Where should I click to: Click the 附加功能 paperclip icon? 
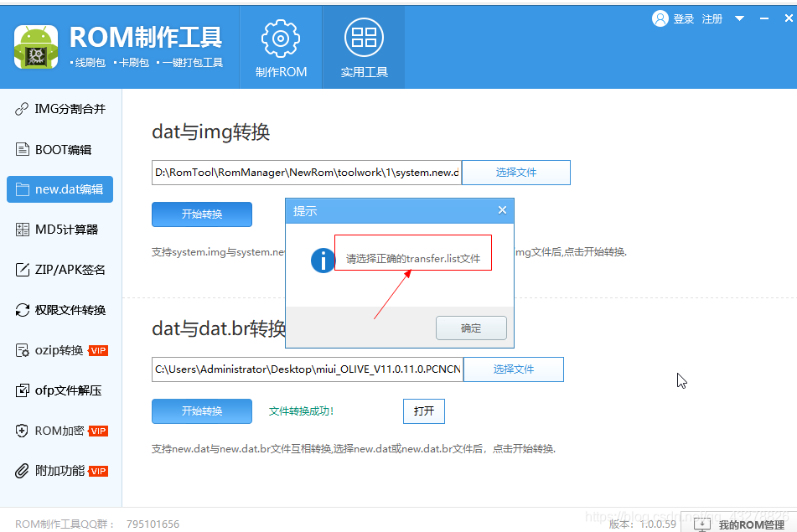tap(22, 471)
